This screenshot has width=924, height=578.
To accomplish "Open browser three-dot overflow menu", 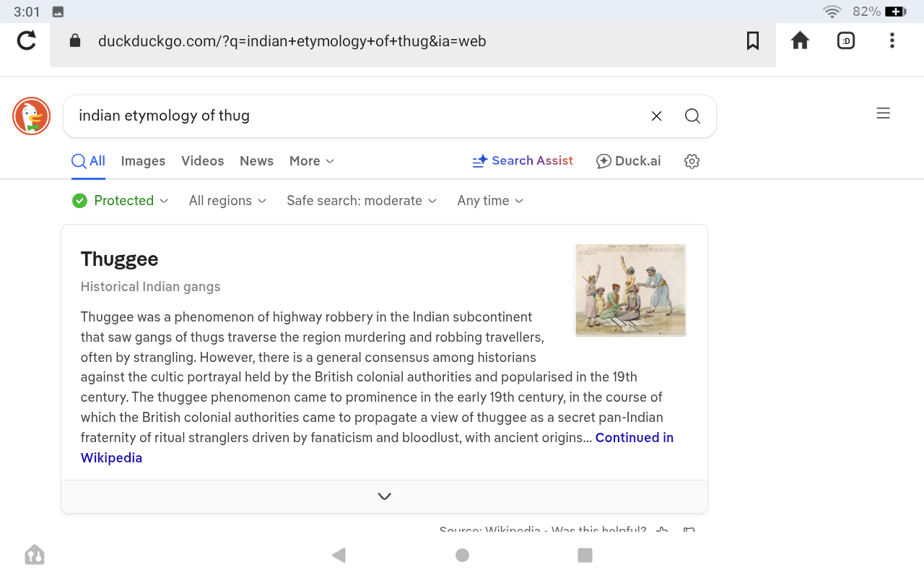I will tap(892, 41).
